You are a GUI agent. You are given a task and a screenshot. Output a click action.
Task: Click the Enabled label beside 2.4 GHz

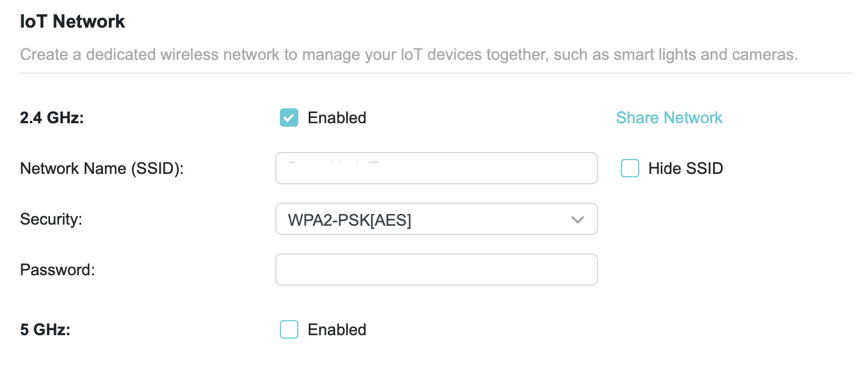click(337, 117)
